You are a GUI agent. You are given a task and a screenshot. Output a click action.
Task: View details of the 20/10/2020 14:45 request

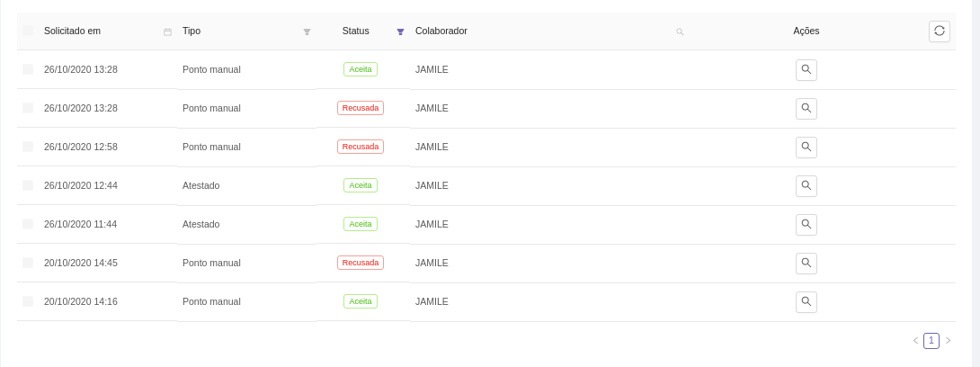click(806, 263)
